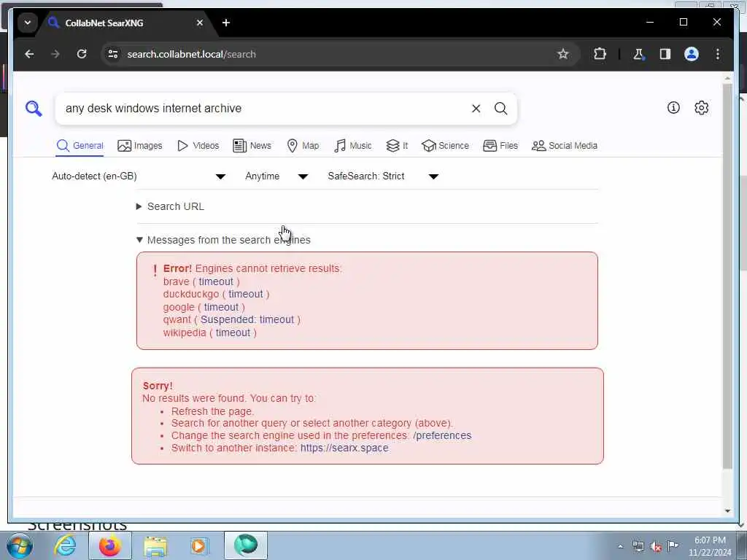
Task: Open preferences gear icon
Action: click(x=701, y=108)
